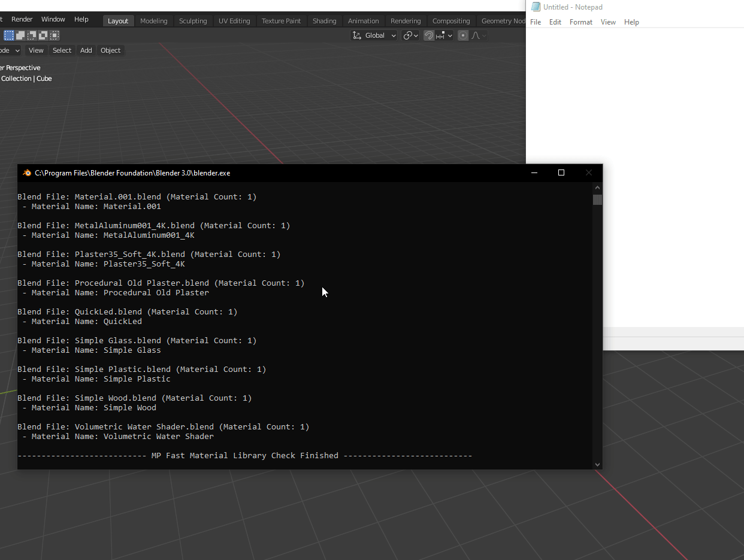
Task: Click the console scrollbar up arrow
Action: (x=597, y=187)
